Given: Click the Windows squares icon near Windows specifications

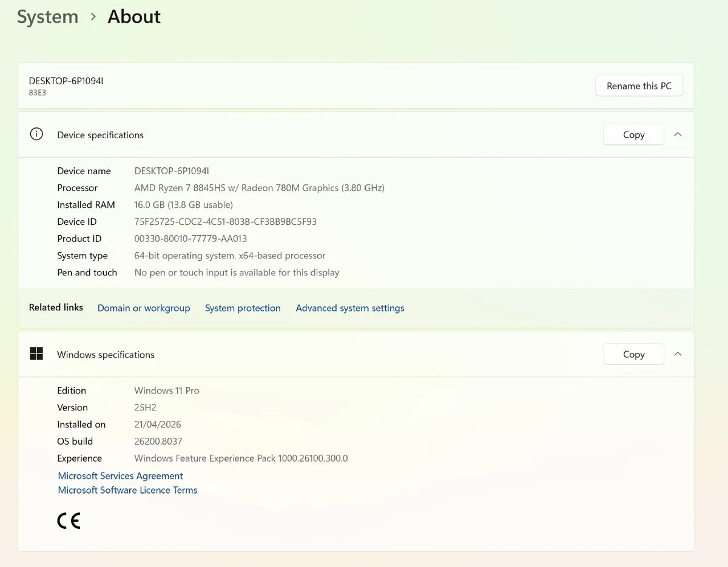Looking at the screenshot, I should [x=36, y=354].
